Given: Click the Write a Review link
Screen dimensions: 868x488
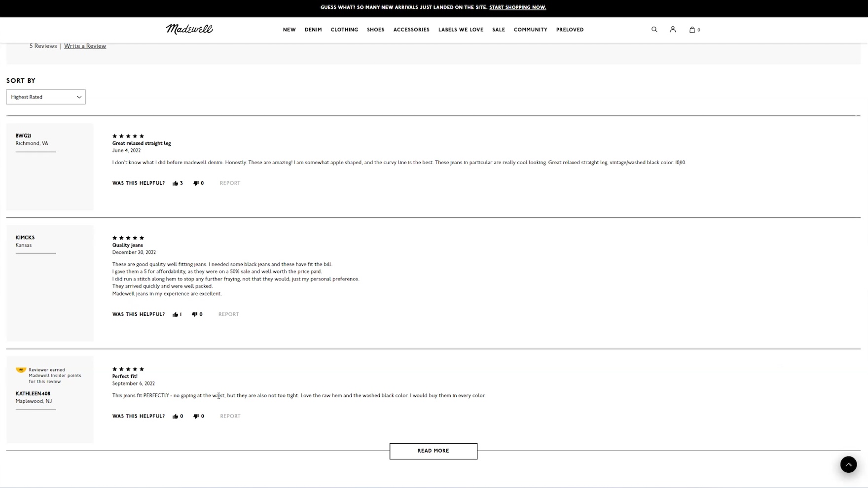Looking at the screenshot, I should (85, 46).
